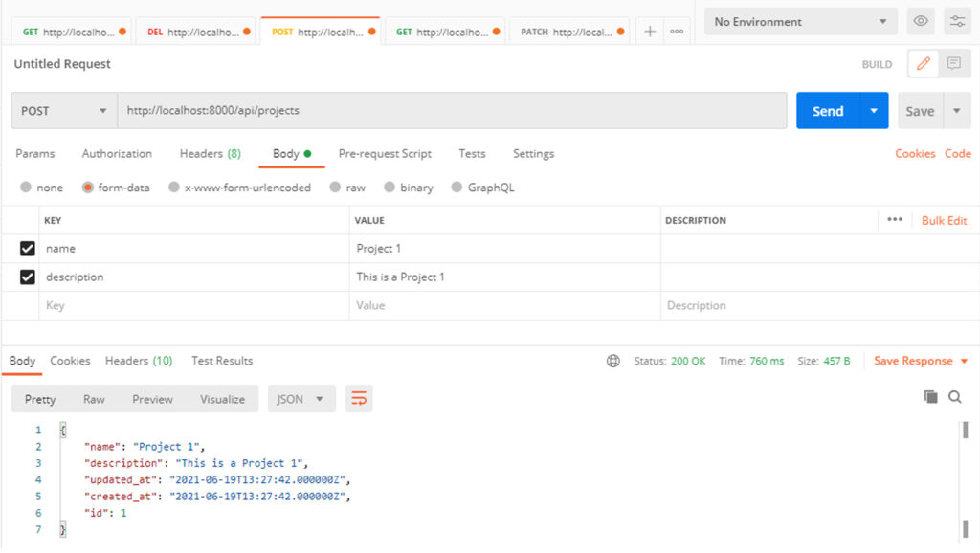Switch to the PATCH request tab
Screen dimensions: 980x553
pos(570,32)
